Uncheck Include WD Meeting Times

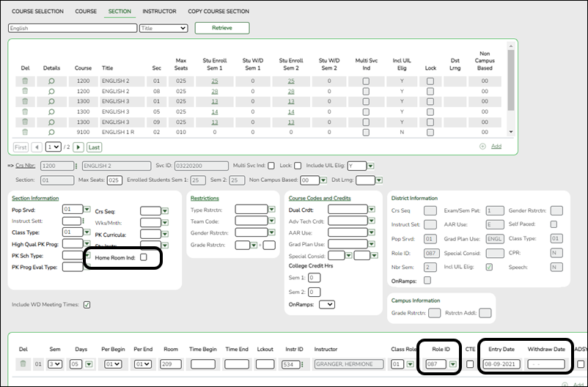[x=87, y=304]
